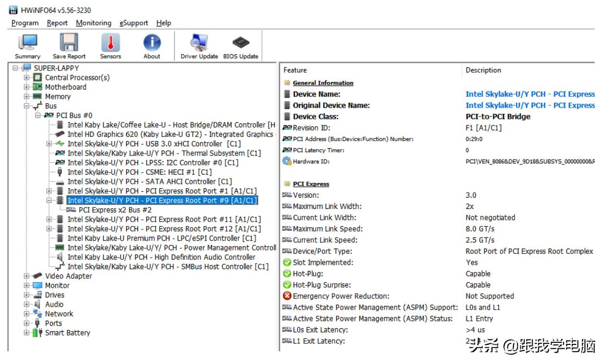Click Slot Implemented green check icon
Image resolution: width=606 pixels, height=364 pixels.
(287, 262)
